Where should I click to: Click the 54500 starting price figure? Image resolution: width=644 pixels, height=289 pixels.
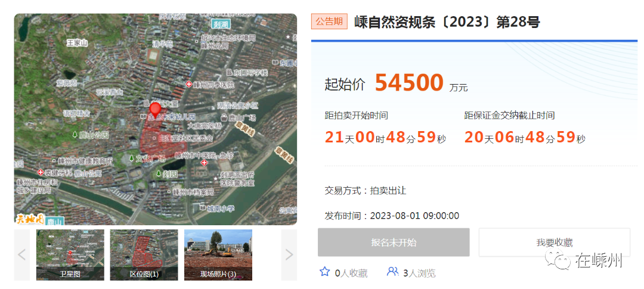coord(409,83)
